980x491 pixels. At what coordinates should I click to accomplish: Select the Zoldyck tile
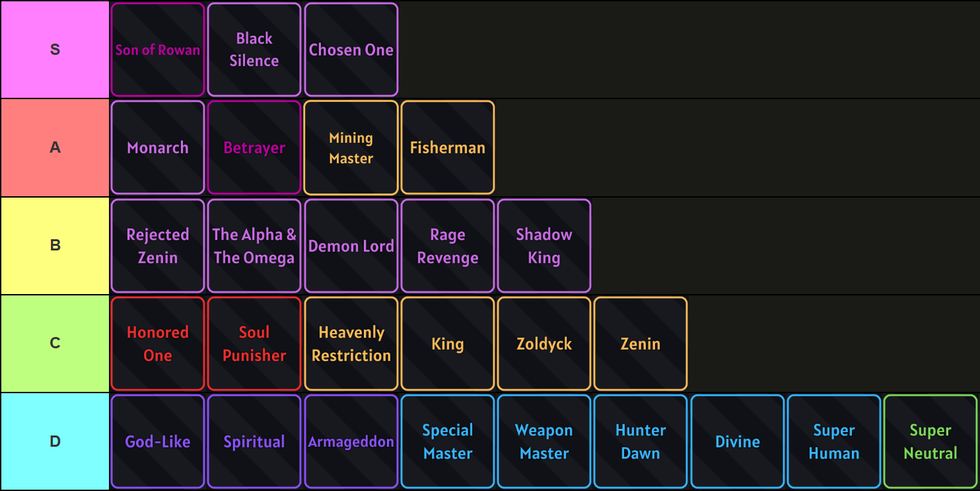click(544, 344)
